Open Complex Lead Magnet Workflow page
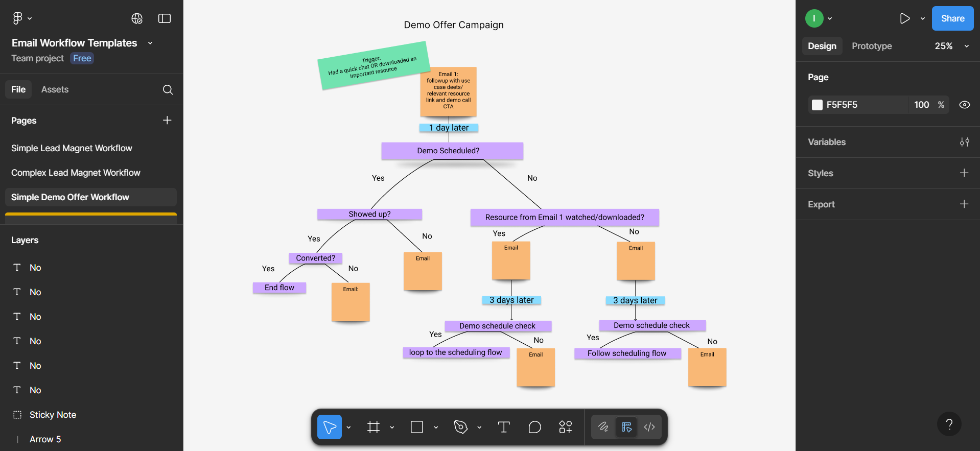 pos(91,173)
